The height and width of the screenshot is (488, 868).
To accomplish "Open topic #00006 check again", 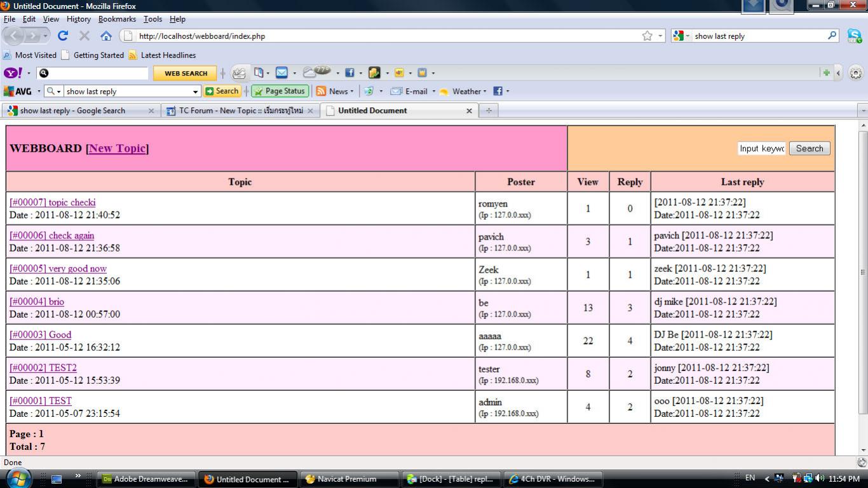I will [x=51, y=235].
